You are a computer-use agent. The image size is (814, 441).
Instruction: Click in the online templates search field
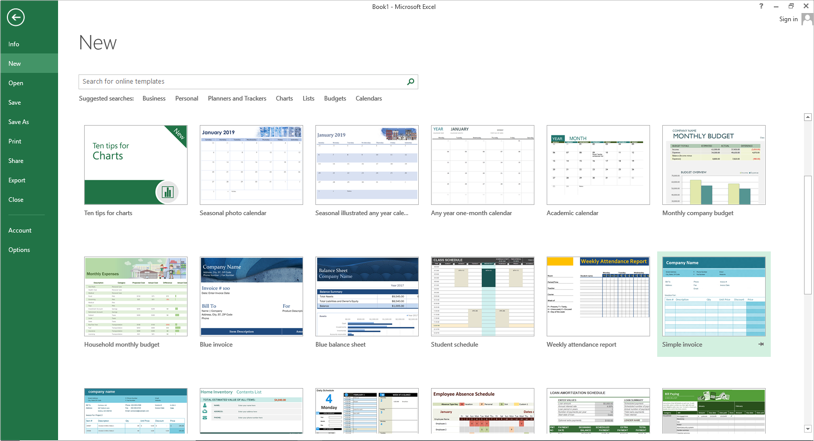pyautogui.click(x=240, y=82)
